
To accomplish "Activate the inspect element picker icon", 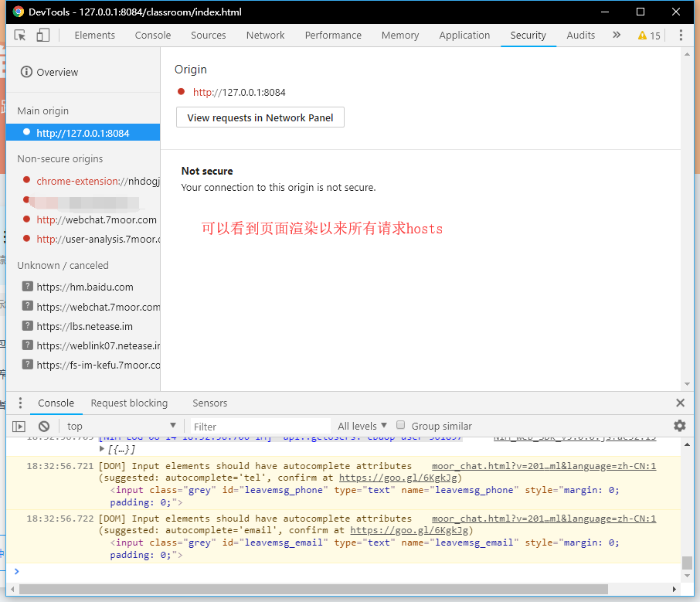I will tap(20, 35).
